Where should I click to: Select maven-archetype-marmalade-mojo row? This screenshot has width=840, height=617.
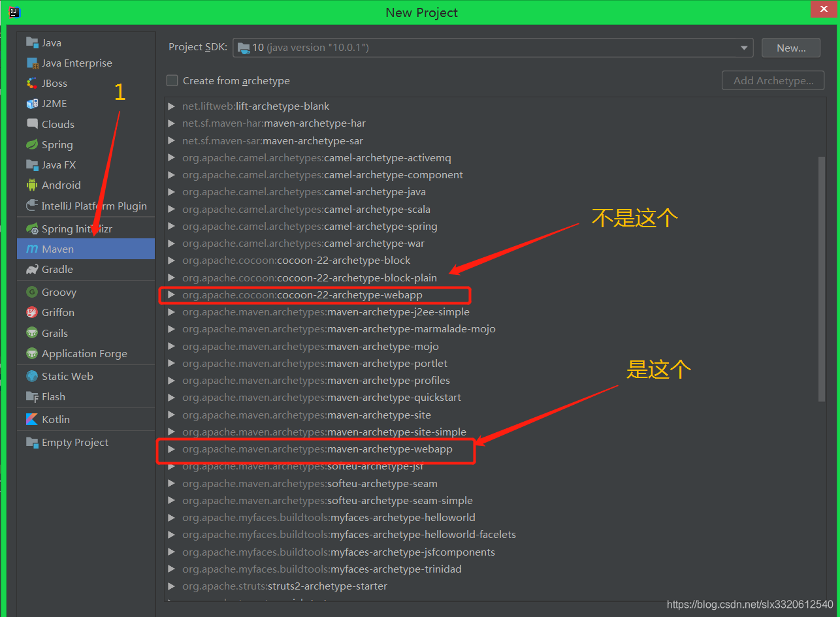coord(494,329)
